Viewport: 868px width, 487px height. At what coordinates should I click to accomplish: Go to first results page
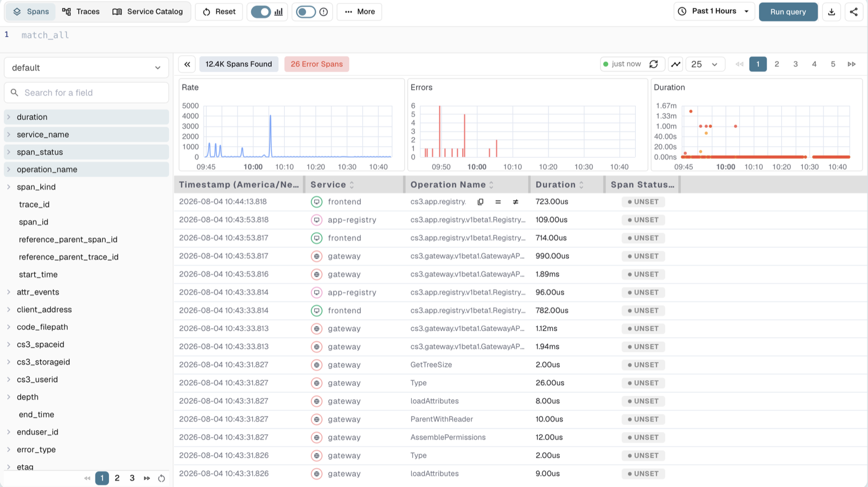pyautogui.click(x=739, y=64)
